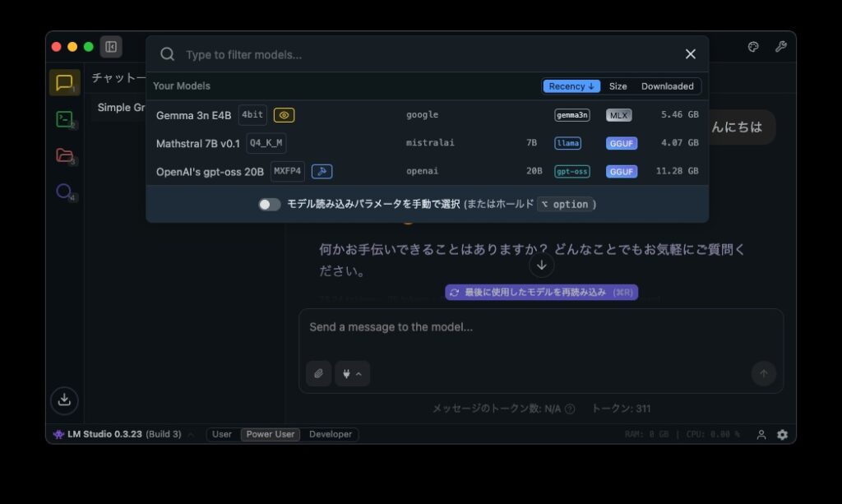The height and width of the screenshot is (504, 842).
Task: Click the 'google' publisher label
Action: (x=422, y=115)
